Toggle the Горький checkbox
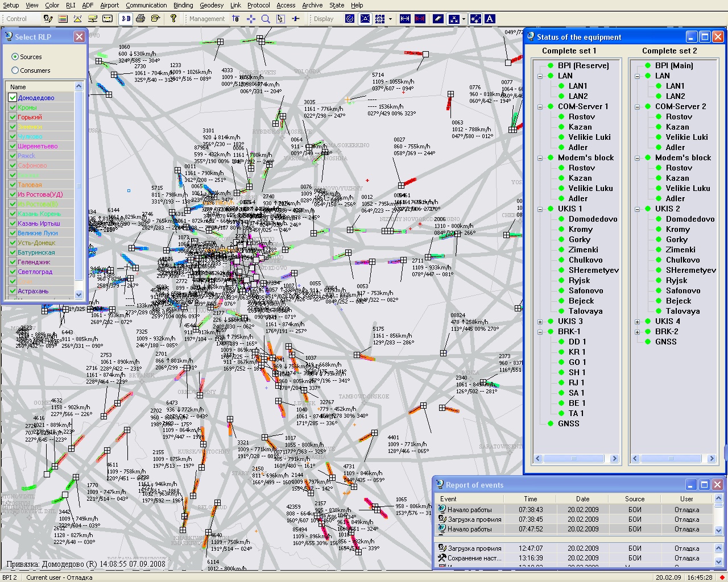This screenshot has width=728, height=582. (13, 117)
